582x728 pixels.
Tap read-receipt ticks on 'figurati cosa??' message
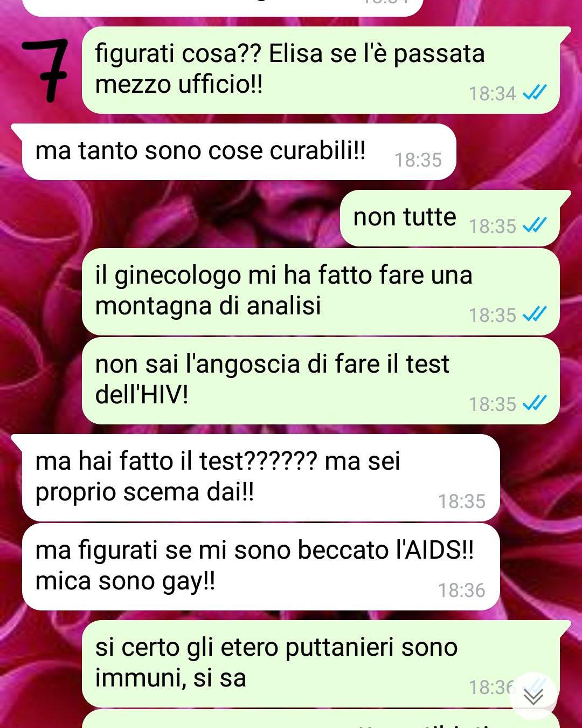[535, 93]
